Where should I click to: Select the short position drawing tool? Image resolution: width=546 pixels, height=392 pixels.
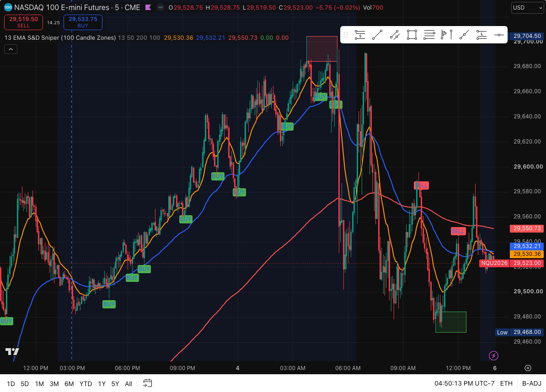(360, 35)
